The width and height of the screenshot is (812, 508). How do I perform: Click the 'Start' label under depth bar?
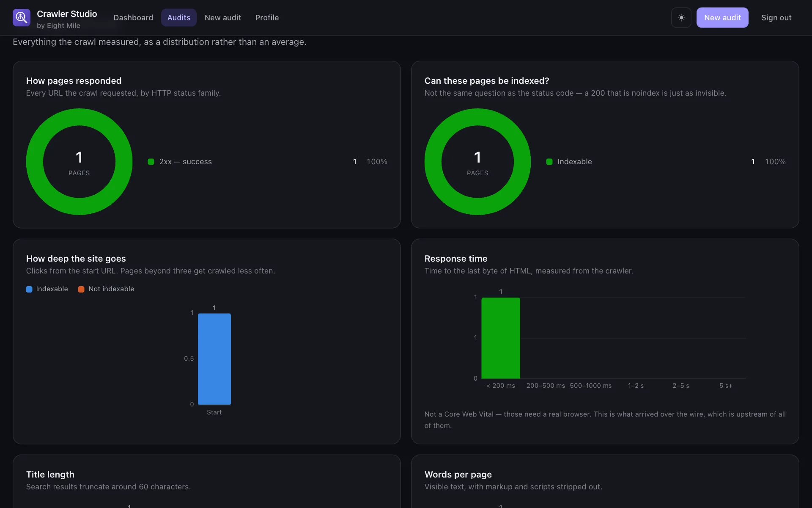coord(214,412)
